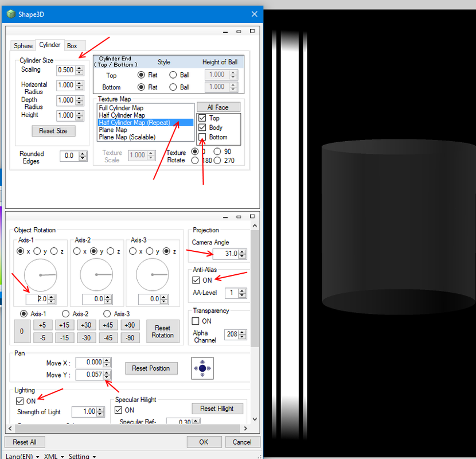Set Texture Rotate to 180

point(195,161)
